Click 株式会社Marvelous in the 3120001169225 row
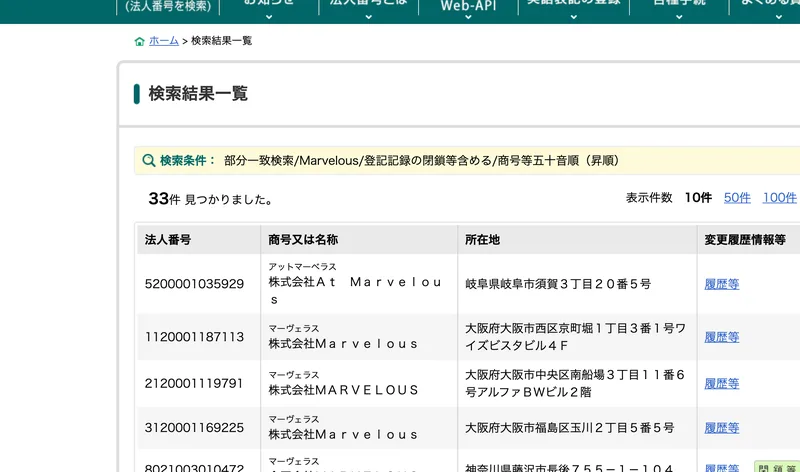Screen dimensions: 800x472 (x=343, y=435)
